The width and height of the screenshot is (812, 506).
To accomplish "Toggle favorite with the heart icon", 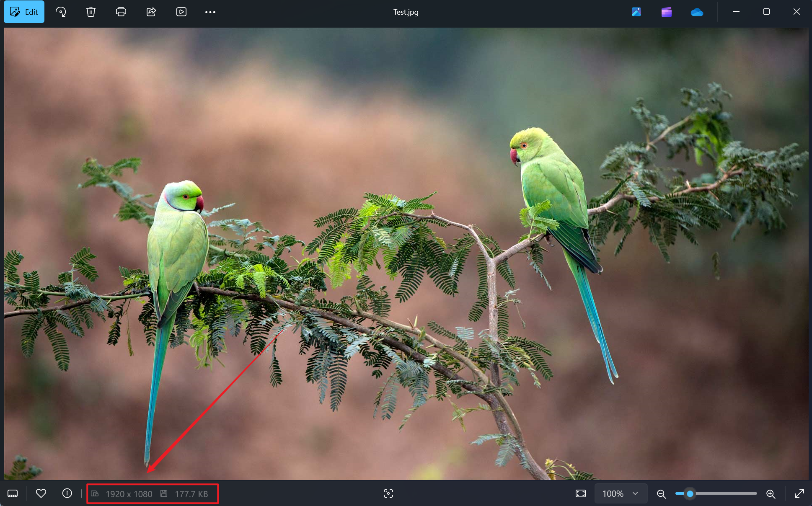I will coord(41,493).
